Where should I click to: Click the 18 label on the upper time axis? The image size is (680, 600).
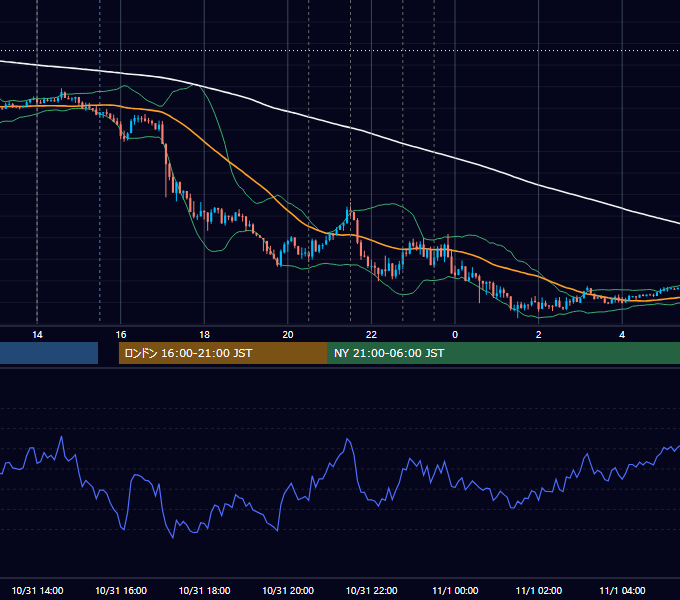tap(204, 335)
